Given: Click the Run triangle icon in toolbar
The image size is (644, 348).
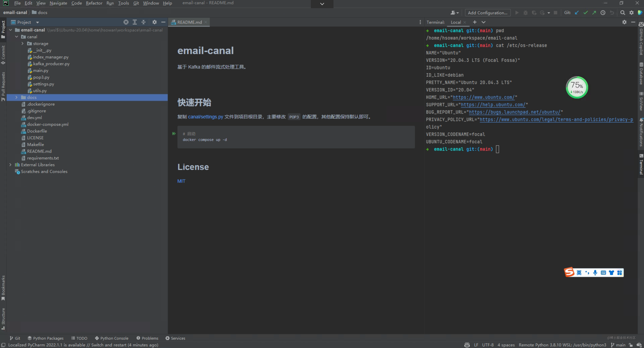Looking at the screenshot, I should tap(517, 13).
